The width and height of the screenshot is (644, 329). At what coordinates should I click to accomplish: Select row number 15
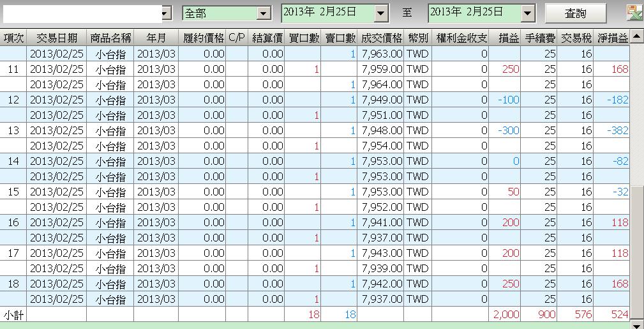(x=13, y=192)
